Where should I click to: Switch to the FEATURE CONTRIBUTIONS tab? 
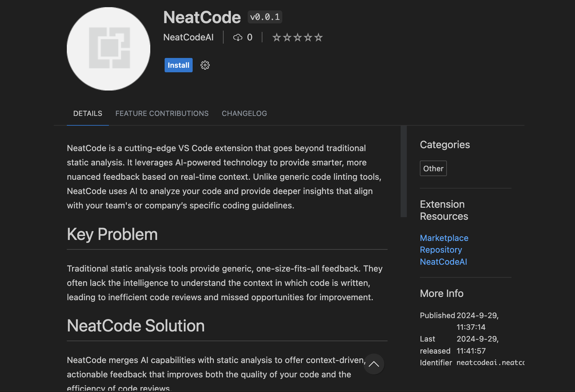coord(162,113)
